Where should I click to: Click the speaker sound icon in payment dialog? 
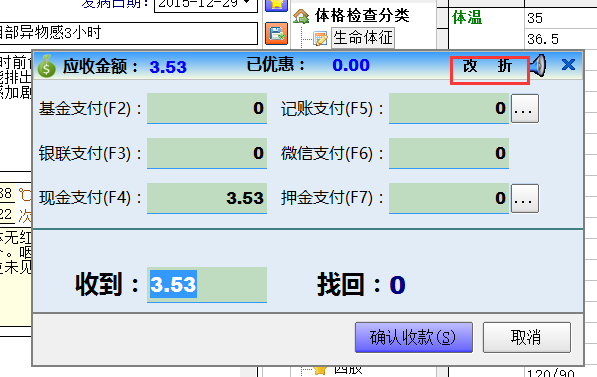(x=538, y=65)
